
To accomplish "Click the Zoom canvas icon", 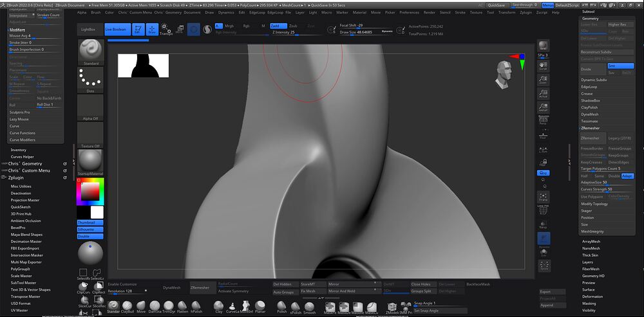I will pyautogui.click(x=544, y=80).
